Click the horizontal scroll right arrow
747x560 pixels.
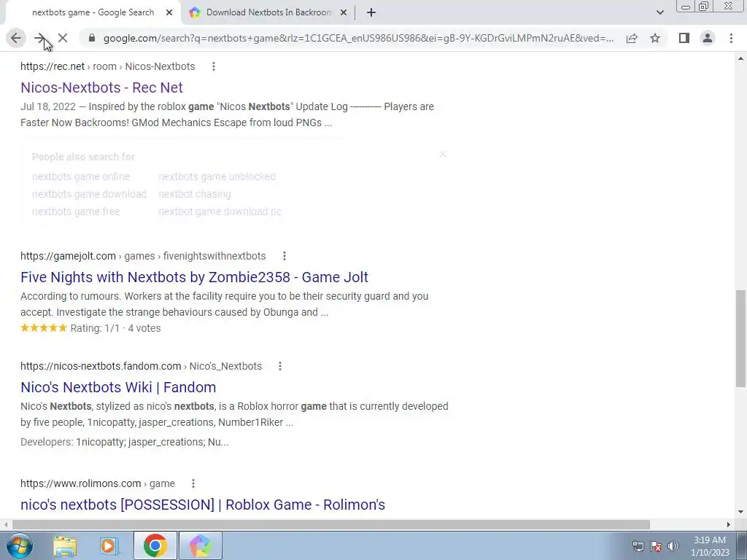point(729,524)
